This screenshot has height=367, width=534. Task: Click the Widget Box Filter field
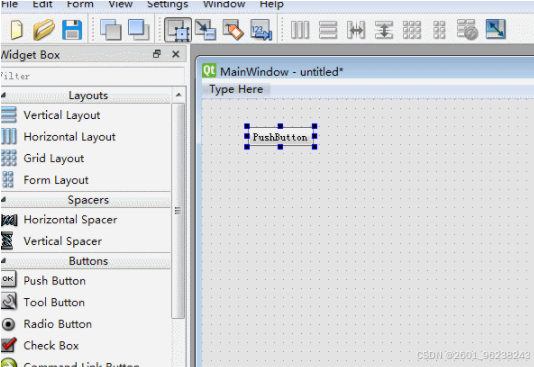click(x=92, y=76)
